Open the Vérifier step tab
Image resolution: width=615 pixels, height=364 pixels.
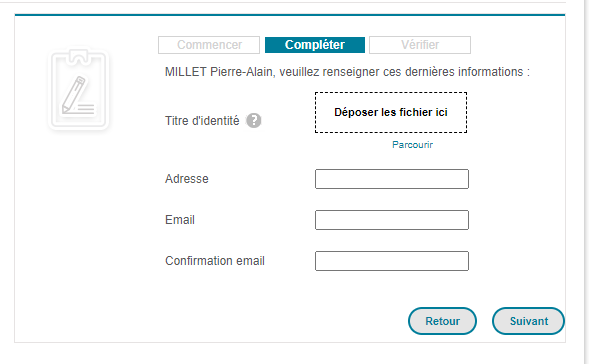420,45
